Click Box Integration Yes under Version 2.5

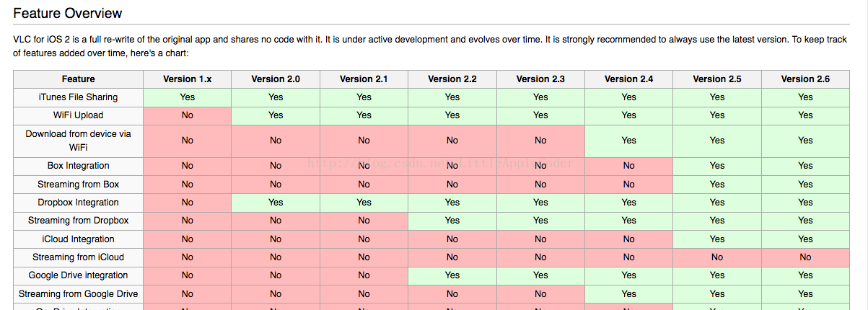[x=717, y=166]
